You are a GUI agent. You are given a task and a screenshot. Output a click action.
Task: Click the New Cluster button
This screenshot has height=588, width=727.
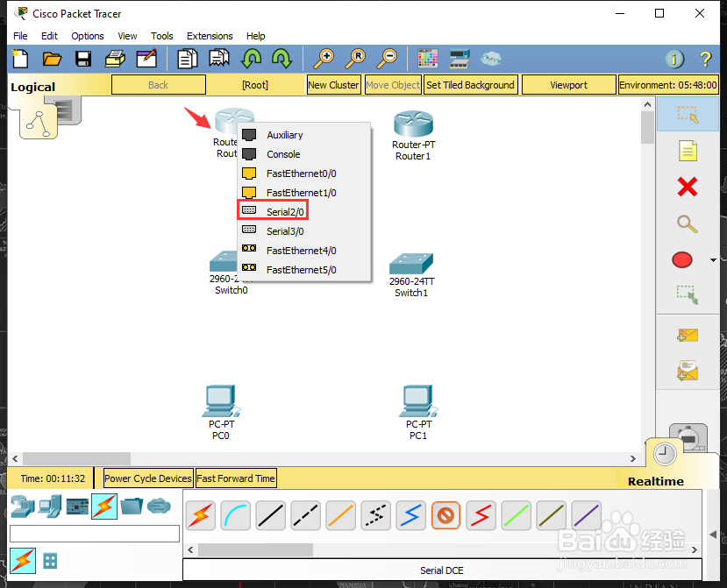333,85
